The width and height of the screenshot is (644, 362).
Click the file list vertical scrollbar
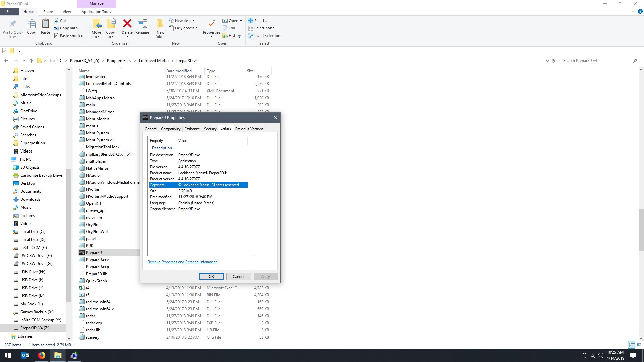pos(641,230)
